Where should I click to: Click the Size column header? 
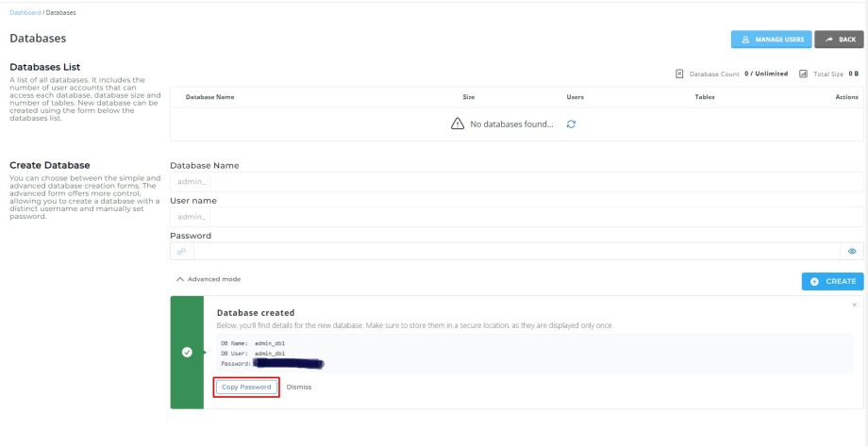coord(468,97)
